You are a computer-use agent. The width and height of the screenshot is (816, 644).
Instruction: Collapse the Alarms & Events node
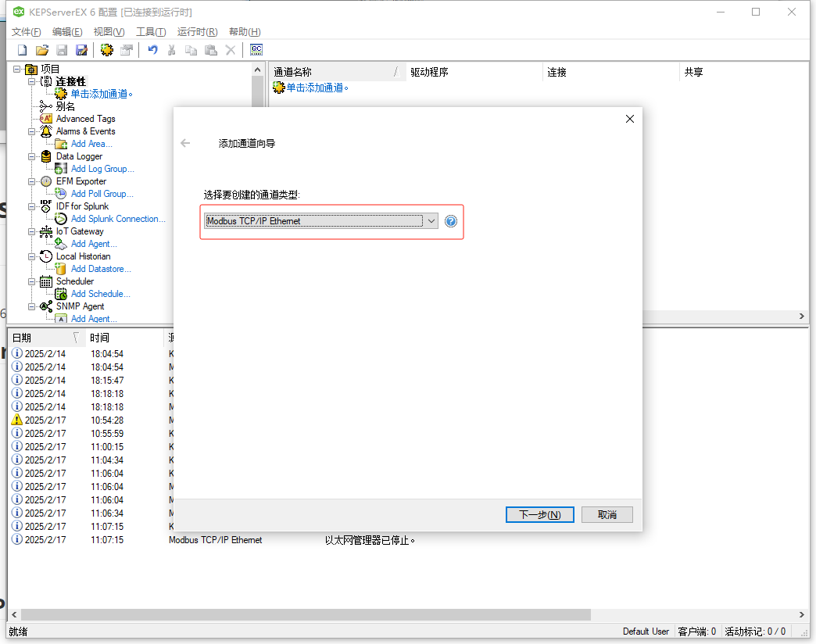point(32,131)
